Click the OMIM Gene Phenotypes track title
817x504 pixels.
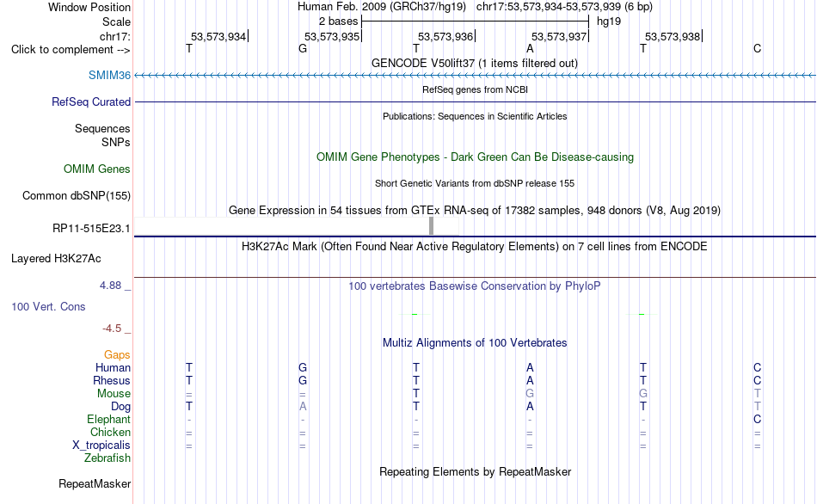tap(475, 157)
